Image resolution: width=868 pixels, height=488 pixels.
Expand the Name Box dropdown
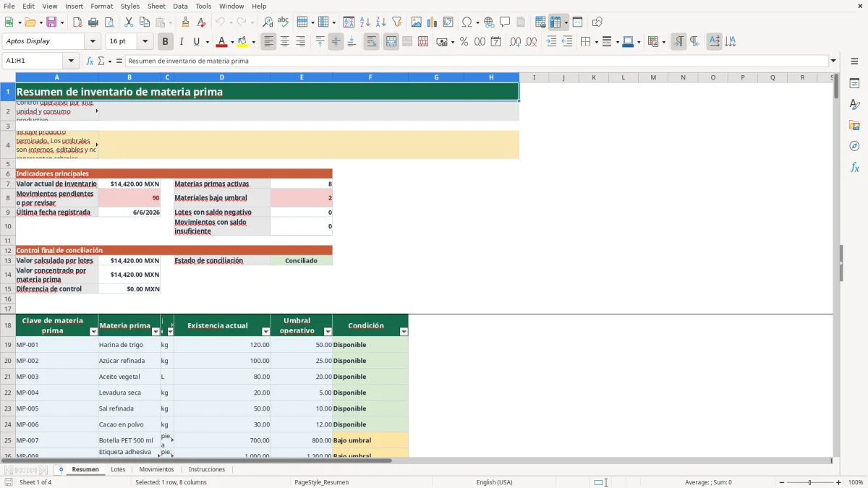pyautogui.click(x=71, y=61)
